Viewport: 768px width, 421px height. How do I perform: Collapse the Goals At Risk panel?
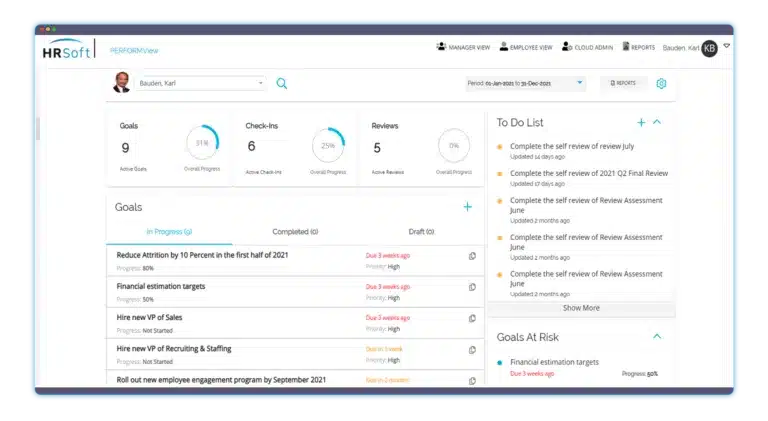(x=657, y=336)
